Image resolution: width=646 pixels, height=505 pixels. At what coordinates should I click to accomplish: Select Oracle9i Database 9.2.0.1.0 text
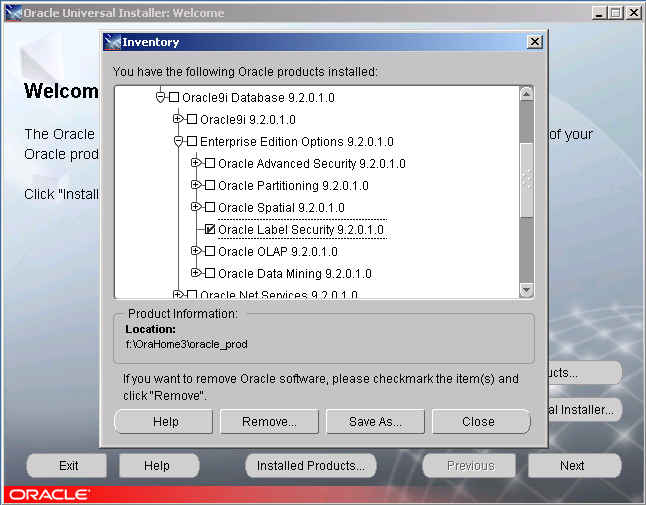258,98
